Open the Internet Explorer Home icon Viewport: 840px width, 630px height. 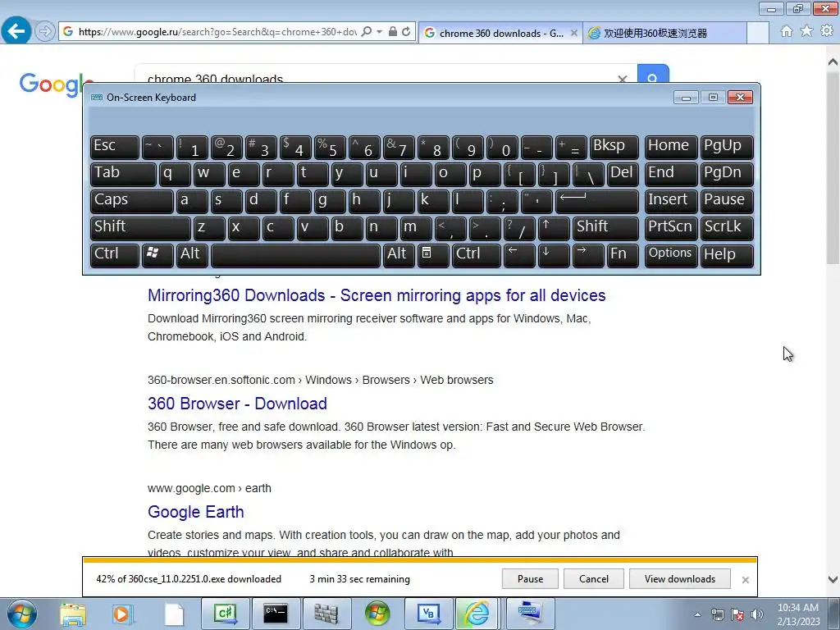(787, 31)
